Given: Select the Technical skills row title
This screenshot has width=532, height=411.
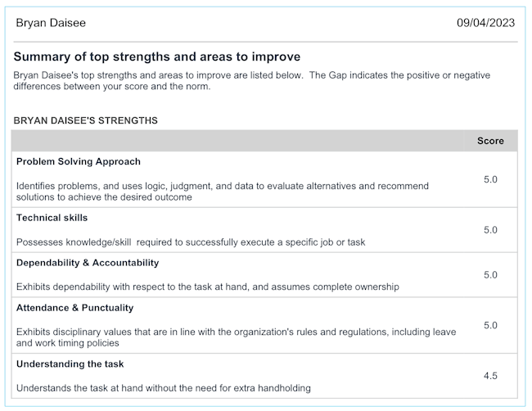Looking at the screenshot, I should coord(52,218).
